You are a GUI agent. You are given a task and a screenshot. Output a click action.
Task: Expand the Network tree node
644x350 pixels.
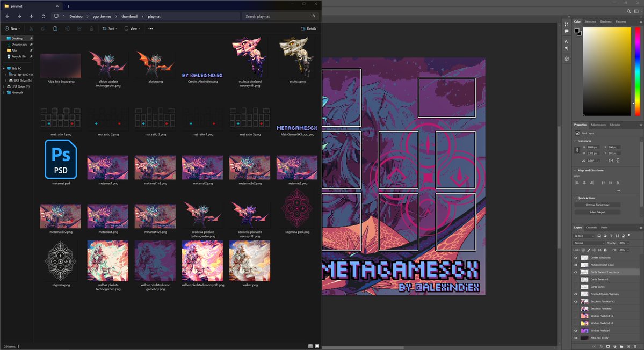coord(4,93)
